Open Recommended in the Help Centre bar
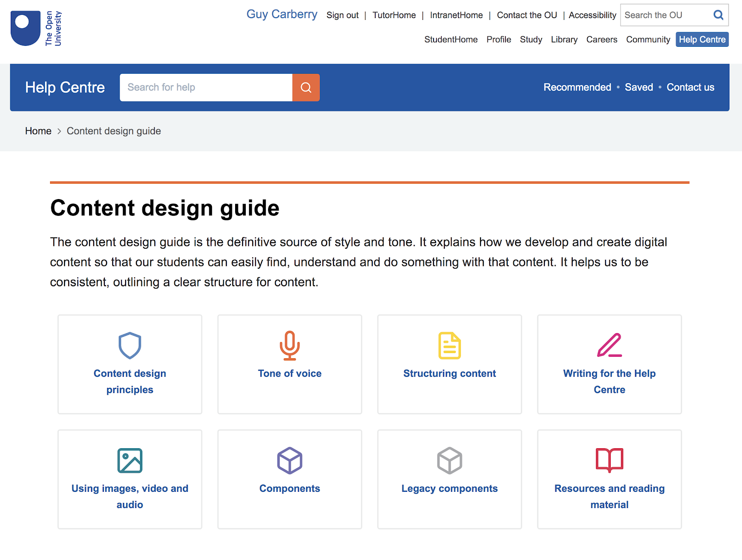Viewport: 742px width, 560px height. pyautogui.click(x=577, y=87)
